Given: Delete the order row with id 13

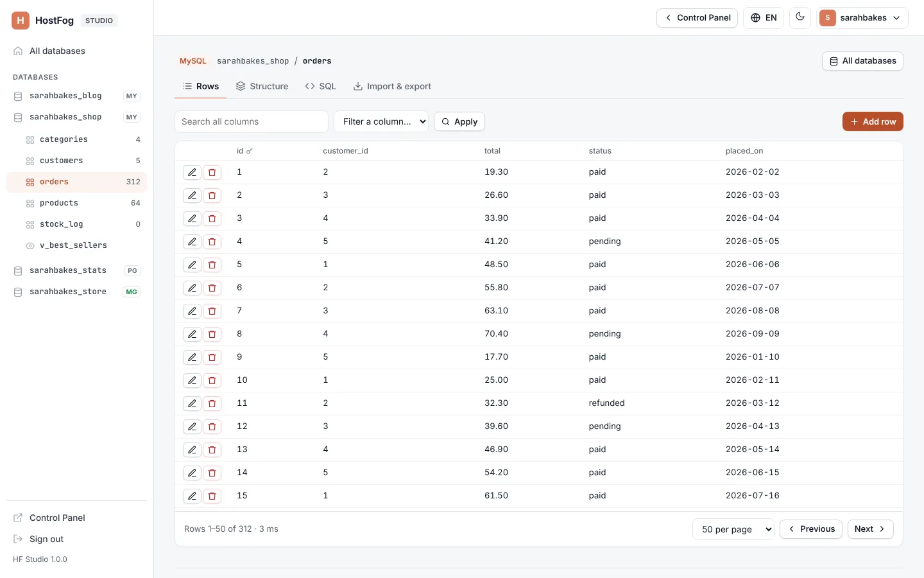Looking at the screenshot, I should 212,450.
